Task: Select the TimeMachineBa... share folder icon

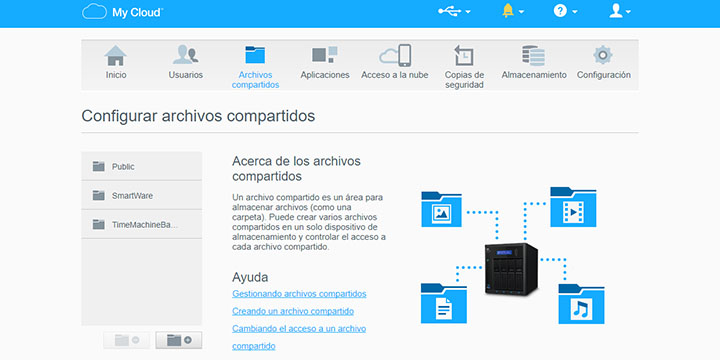Action: (98, 224)
